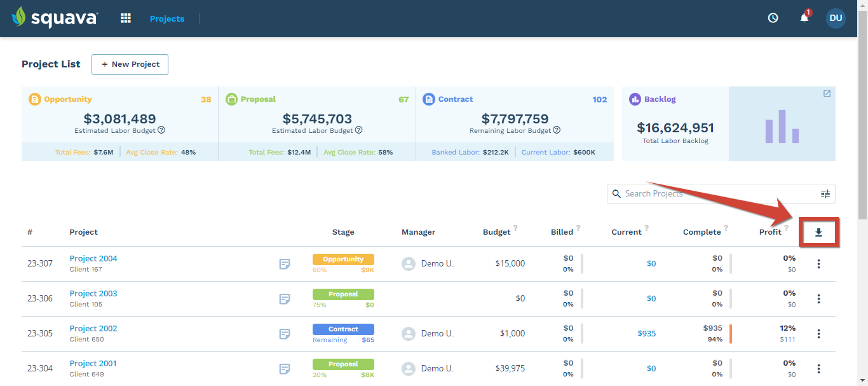868x386 pixels.
Task: Open advanced filter options in search bar
Action: (x=825, y=193)
